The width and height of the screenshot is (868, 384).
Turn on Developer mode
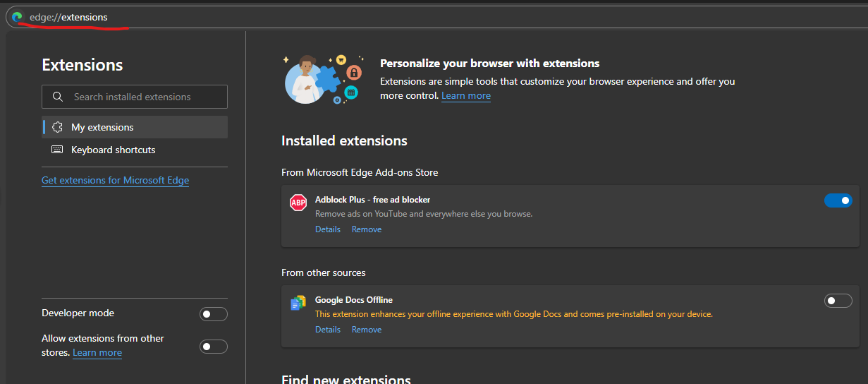click(x=213, y=314)
